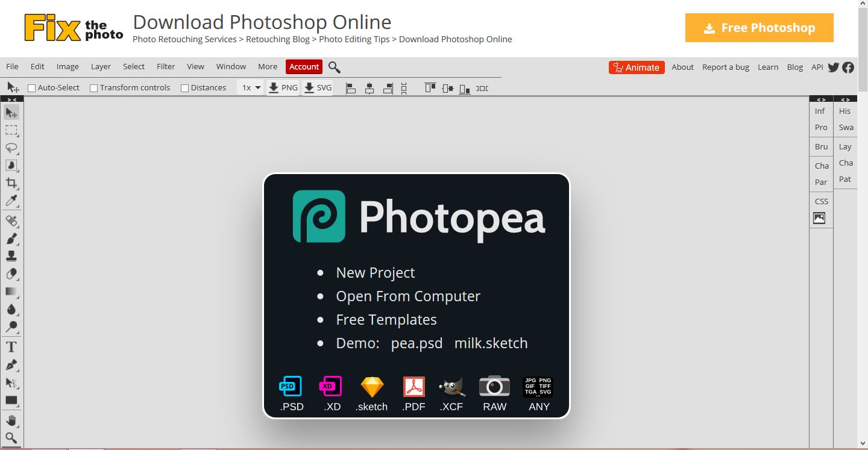
Task: Export as SVG button
Action: click(x=318, y=87)
